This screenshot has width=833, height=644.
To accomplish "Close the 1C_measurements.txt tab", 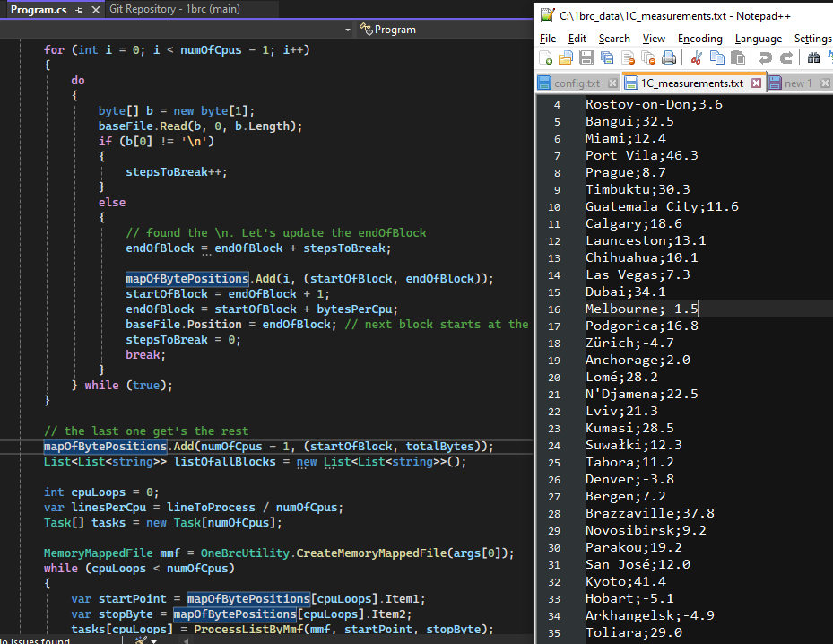I will click(x=756, y=83).
